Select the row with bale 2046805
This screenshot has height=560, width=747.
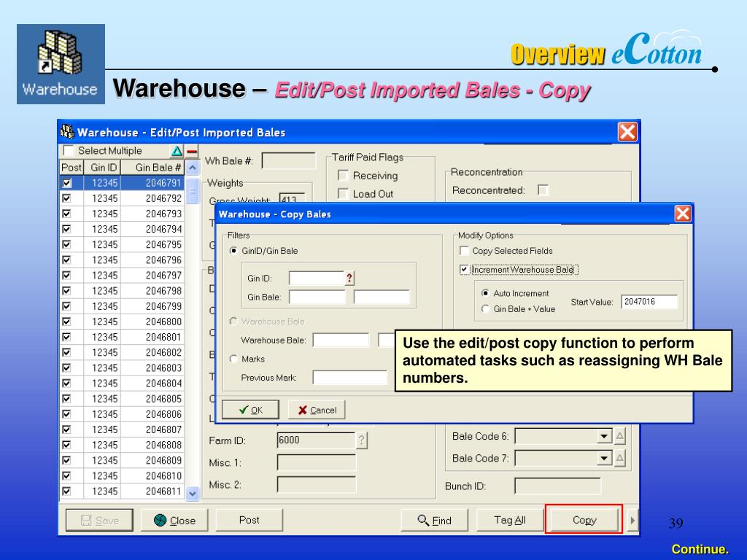(x=122, y=399)
